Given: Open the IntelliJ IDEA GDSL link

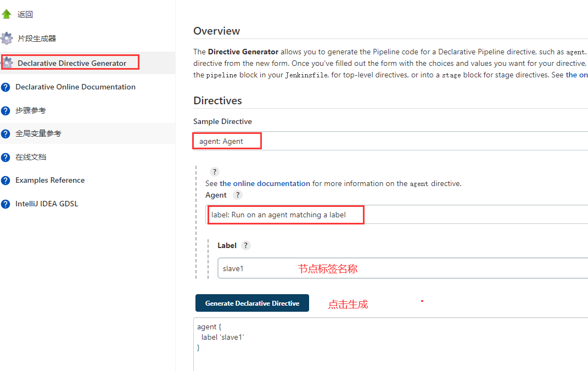Looking at the screenshot, I should point(47,204).
